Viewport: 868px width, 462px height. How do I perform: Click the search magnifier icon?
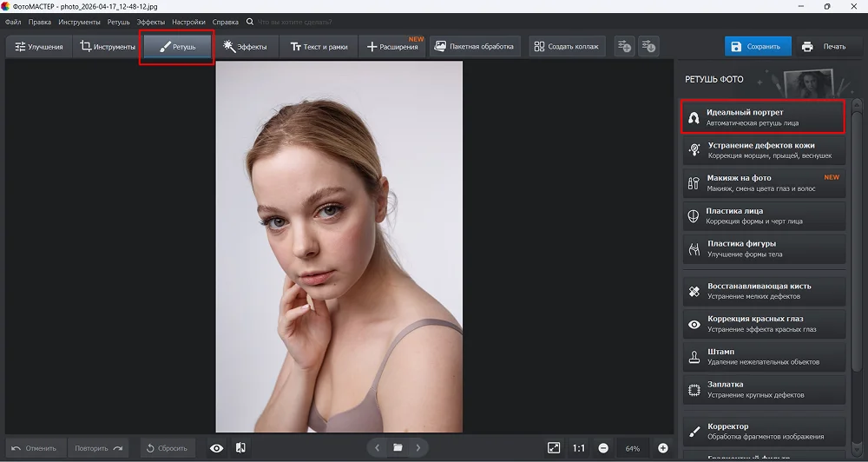250,23
